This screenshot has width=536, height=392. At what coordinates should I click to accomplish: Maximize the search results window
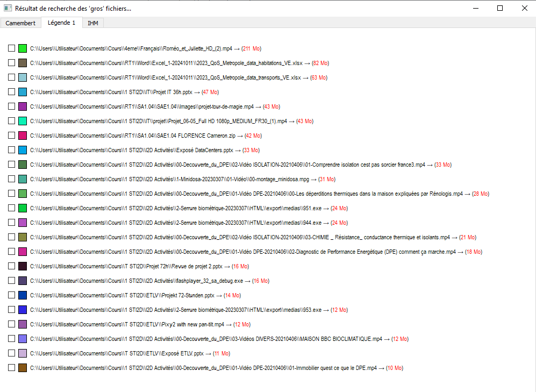[500, 8]
